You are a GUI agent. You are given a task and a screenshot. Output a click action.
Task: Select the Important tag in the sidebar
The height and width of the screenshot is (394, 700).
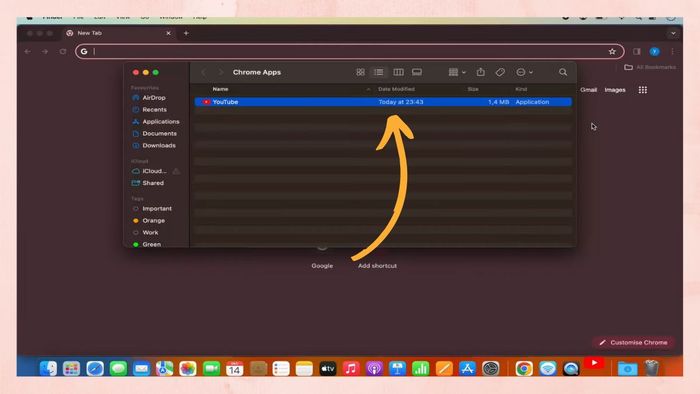(x=152, y=209)
